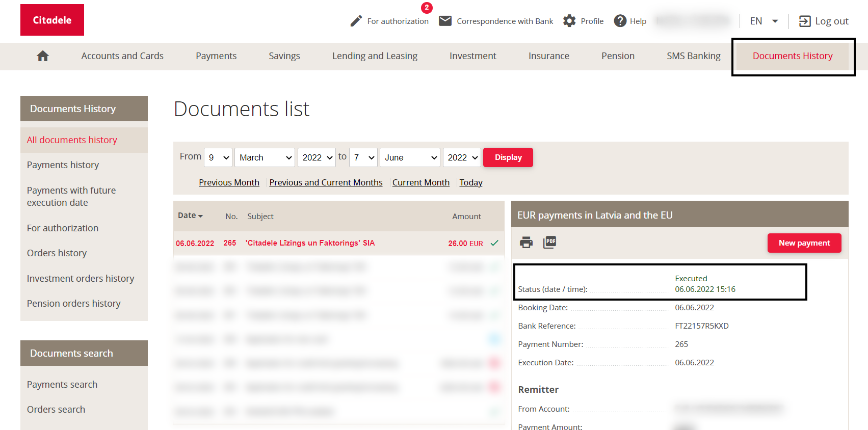868x430 pixels.
Task: Switch to the Savings tab
Action: tap(284, 56)
